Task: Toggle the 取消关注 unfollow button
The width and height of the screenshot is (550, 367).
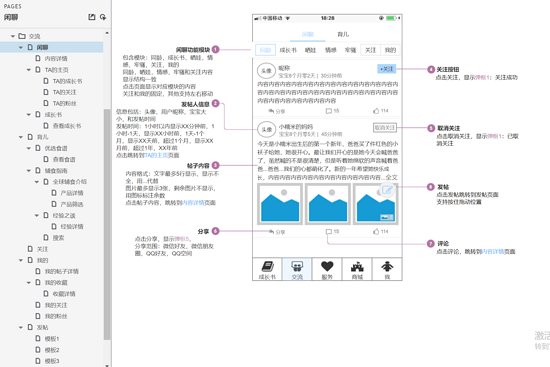Action: click(385, 128)
